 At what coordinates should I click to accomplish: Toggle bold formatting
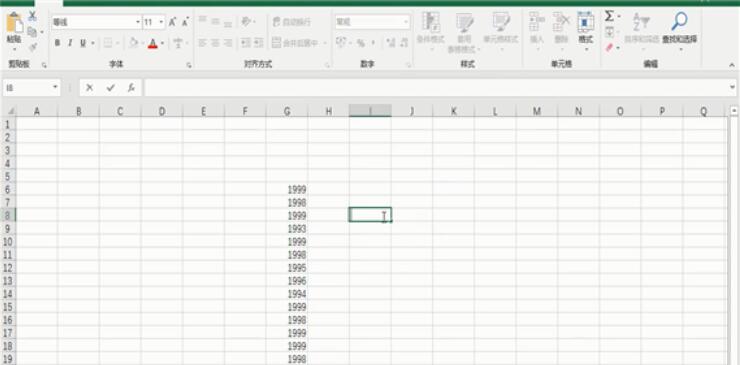[x=57, y=43]
